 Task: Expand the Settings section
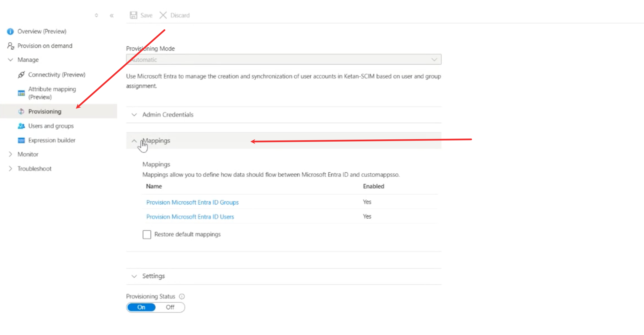(153, 276)
